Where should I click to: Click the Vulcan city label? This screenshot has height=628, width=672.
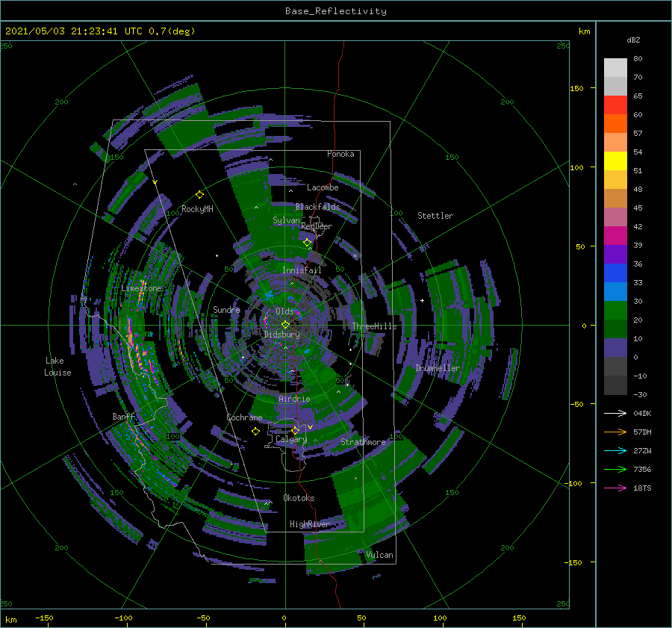pyautogui.click(x=380, y=555)
